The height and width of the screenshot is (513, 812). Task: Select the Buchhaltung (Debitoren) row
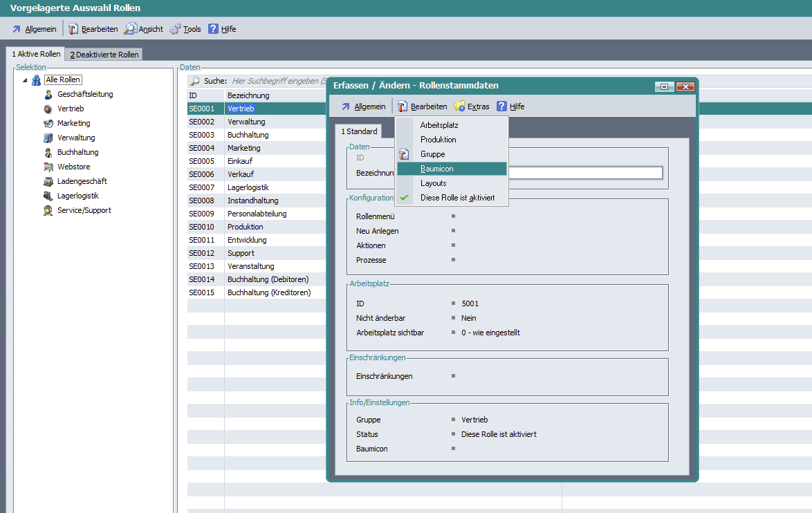point(268,279)
